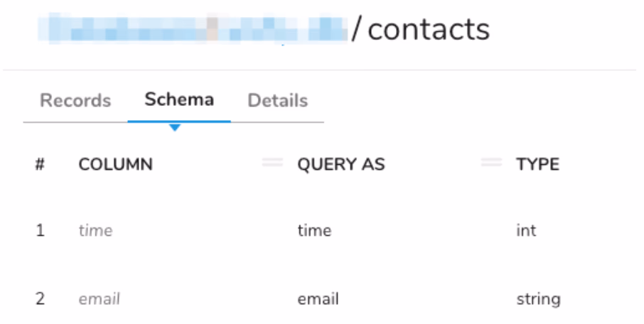Open the blurred database breadcrumb link
The image size is (644, 324).
tap(192, 30)
